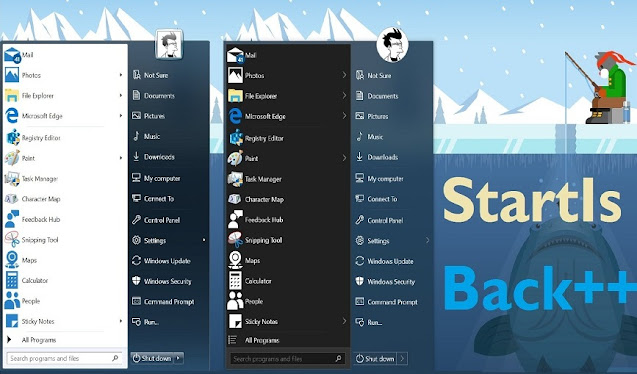637x374 pixels.
Task: Click the Paint palette icon in the dark menu
Action: pyautogui.click(x=235, y=158)
